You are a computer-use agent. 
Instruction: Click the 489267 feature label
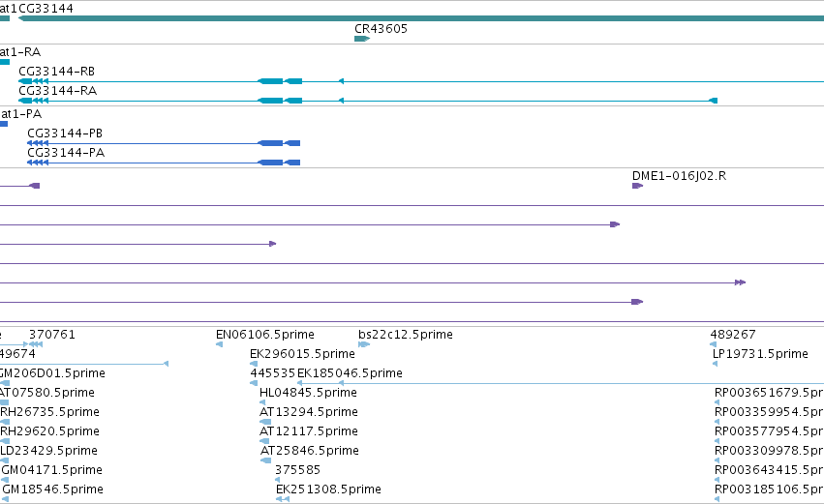[x=733, y=335]
